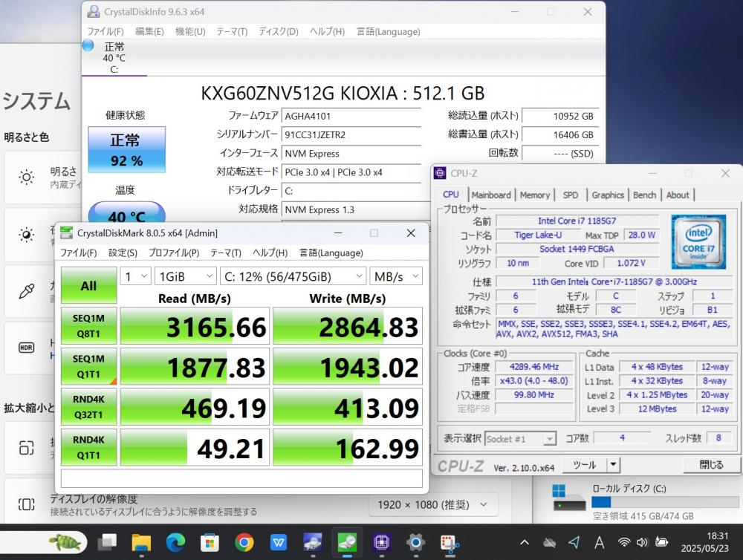The width and height of the screenshot is (743, 560).
Task: Open the 1920 × 1080 resolution dropdown
Action: (433, 504)
